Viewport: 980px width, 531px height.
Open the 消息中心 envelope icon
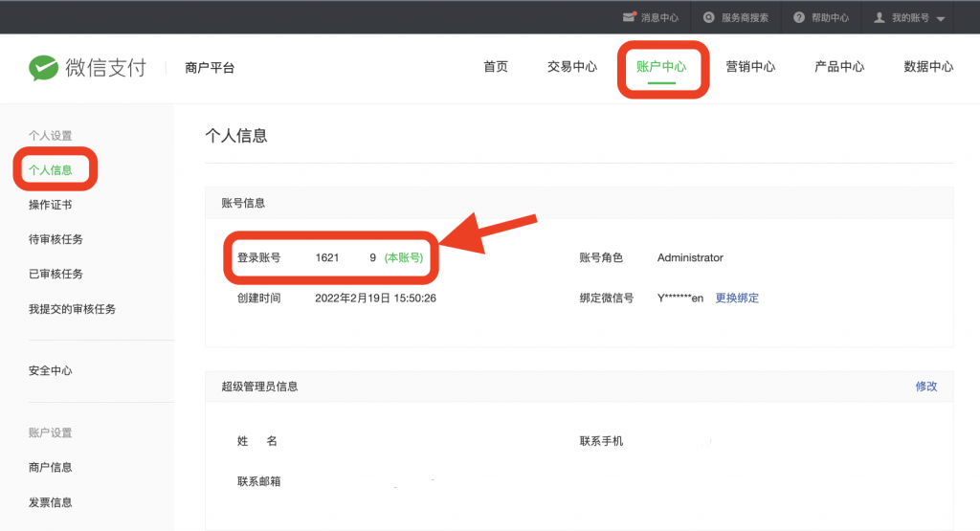[629, 17]
